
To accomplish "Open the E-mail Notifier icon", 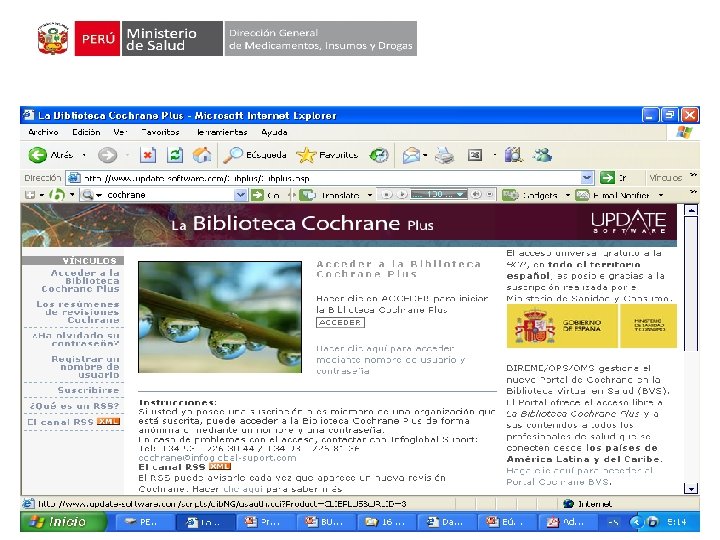I will tap(582, 195).
